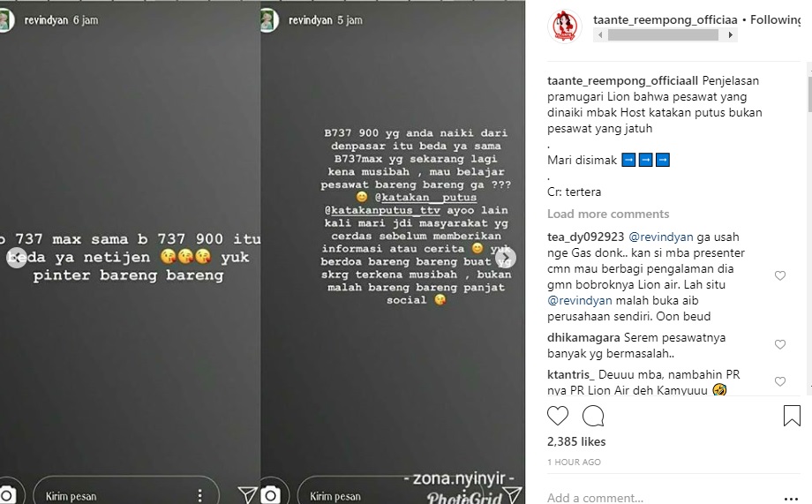This screenshot has width=812, height=504.
Task: Open taante_reempong_officiaa header username
Action: click(x=665, y=19)
